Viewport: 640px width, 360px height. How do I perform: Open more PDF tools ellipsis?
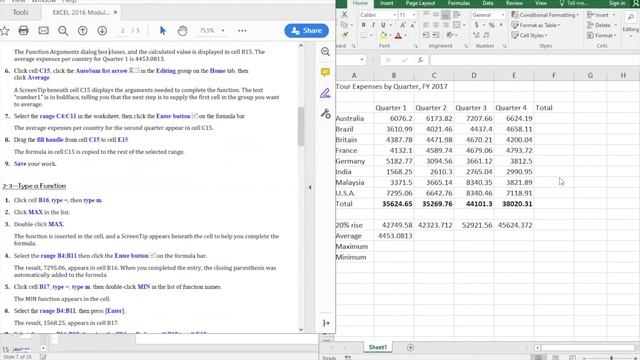242,31
